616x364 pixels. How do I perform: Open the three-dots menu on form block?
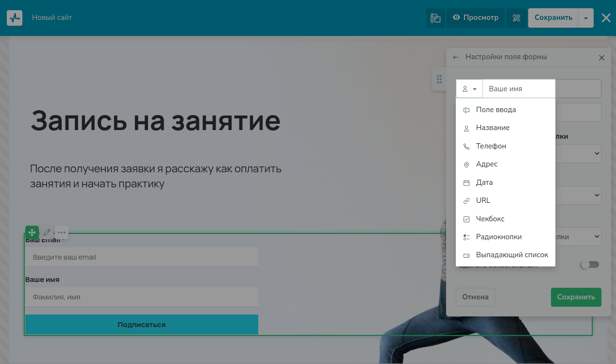coord(62,232)
